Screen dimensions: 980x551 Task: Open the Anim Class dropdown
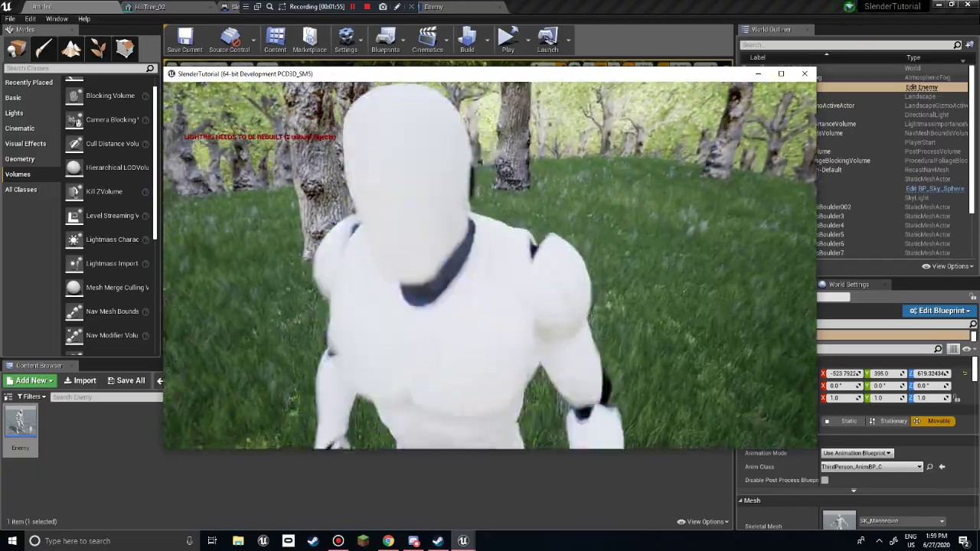click(x=872, y=467)
